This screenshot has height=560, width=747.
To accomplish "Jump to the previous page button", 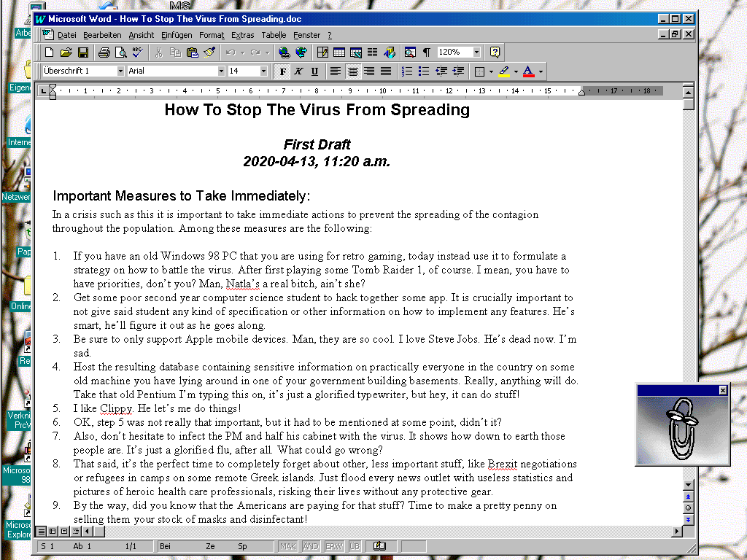I will coord(688,497).
